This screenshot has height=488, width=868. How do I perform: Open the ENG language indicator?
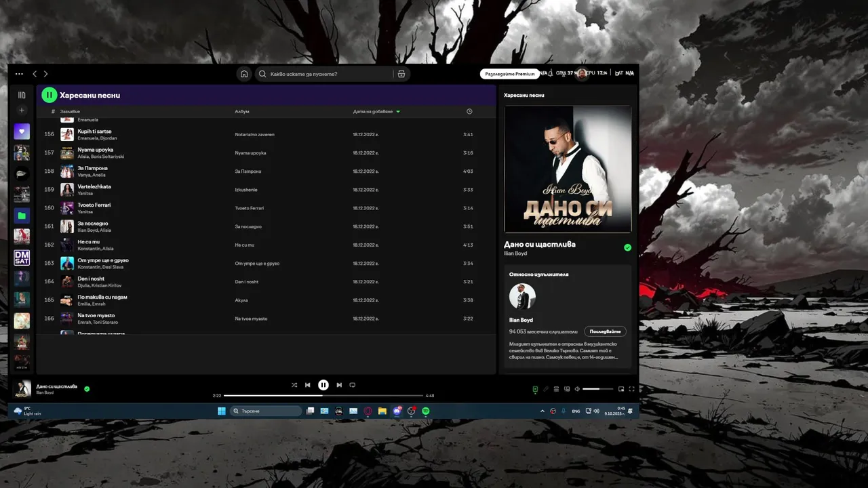pyautogui.click(x=576, y=411)
